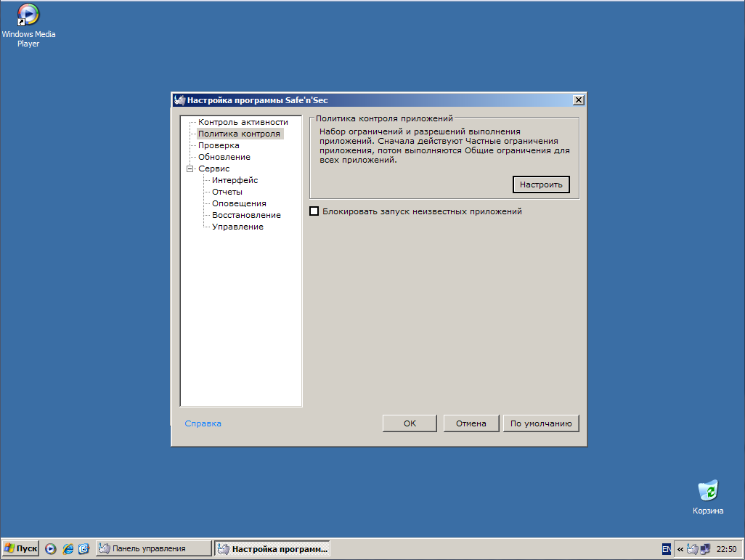745x560 pixels.
Task: Launch Internet Explorer from quick launch
Action: point(68,548)
